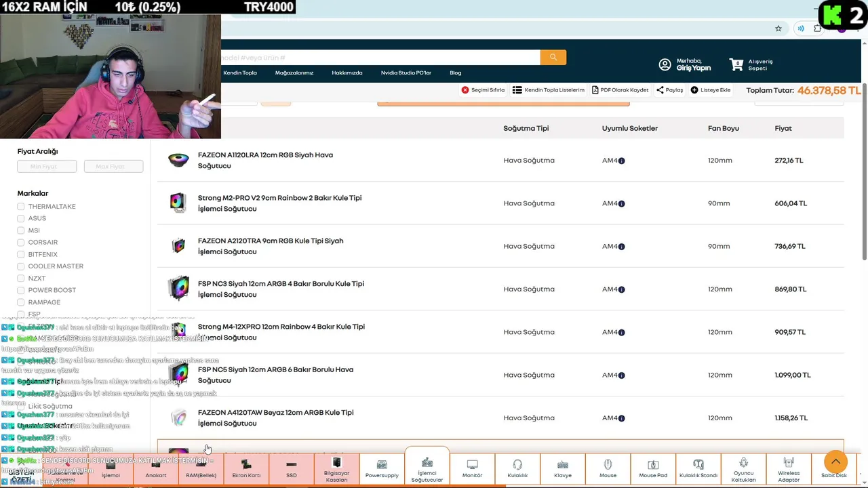The height and width of the screenshot is (488, 868).
Task: Check the THERMALTAKE brand filter
Action: pos(21,207)
